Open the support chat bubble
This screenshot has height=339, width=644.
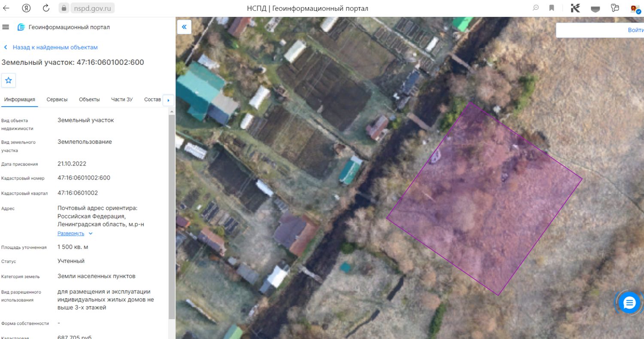629,303
